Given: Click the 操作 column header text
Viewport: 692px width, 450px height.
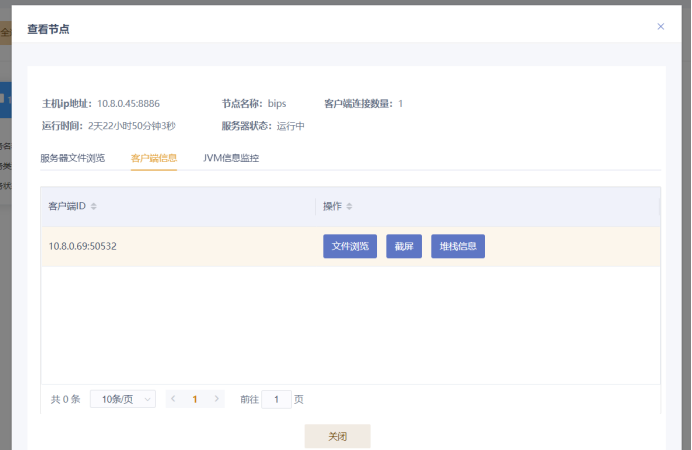Looking at the screenshot, I should (332, 207).
